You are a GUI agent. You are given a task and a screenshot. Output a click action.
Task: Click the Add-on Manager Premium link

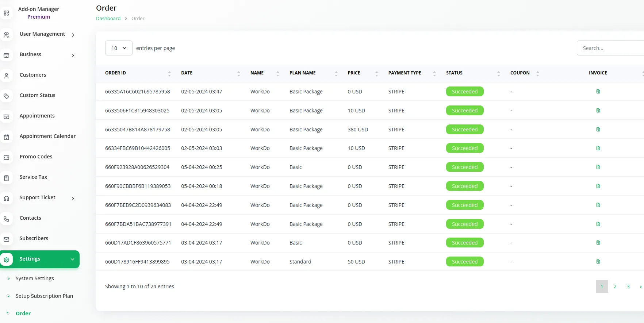(x=38, y=13)
